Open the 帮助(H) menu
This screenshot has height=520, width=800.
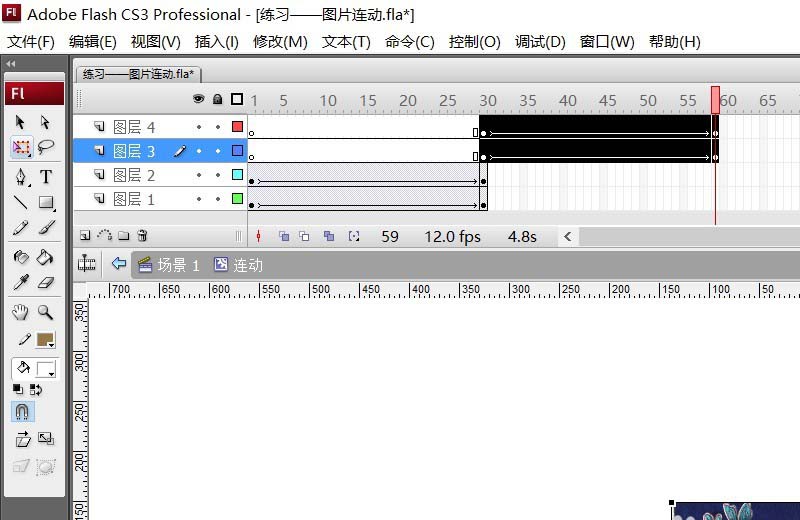[674, 42]
